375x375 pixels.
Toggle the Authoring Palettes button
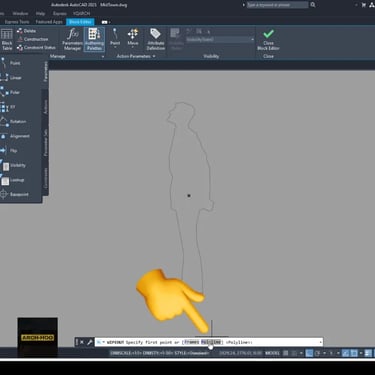(x=94, y=39)
